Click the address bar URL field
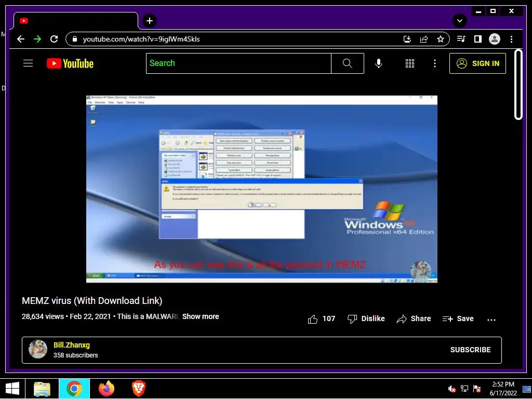The width and height of the screenshot is (532, 399). pos(237,39)
